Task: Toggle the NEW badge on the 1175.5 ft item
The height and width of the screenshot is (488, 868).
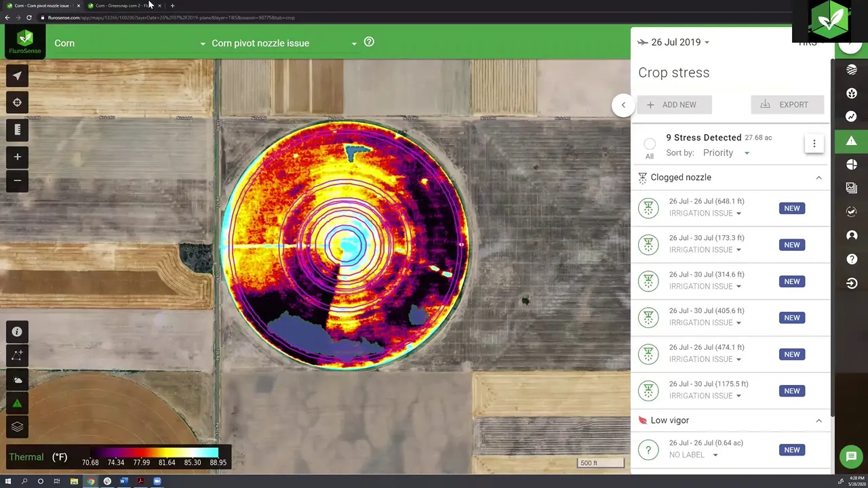Action: [x=792, y=391]
